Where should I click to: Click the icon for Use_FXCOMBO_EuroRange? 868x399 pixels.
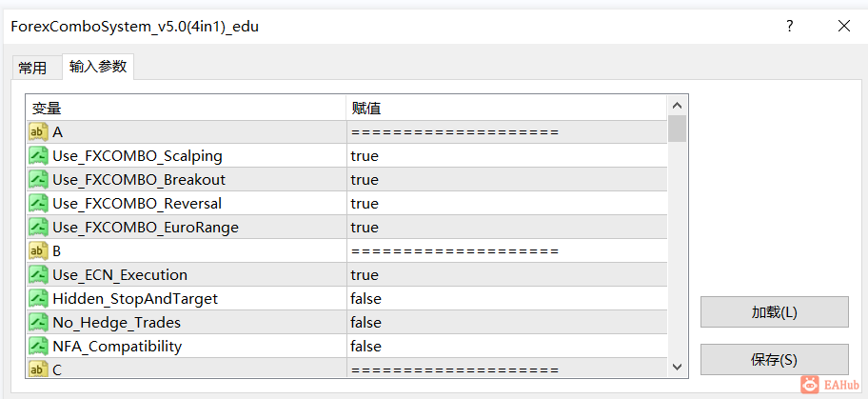pos(38,228)
